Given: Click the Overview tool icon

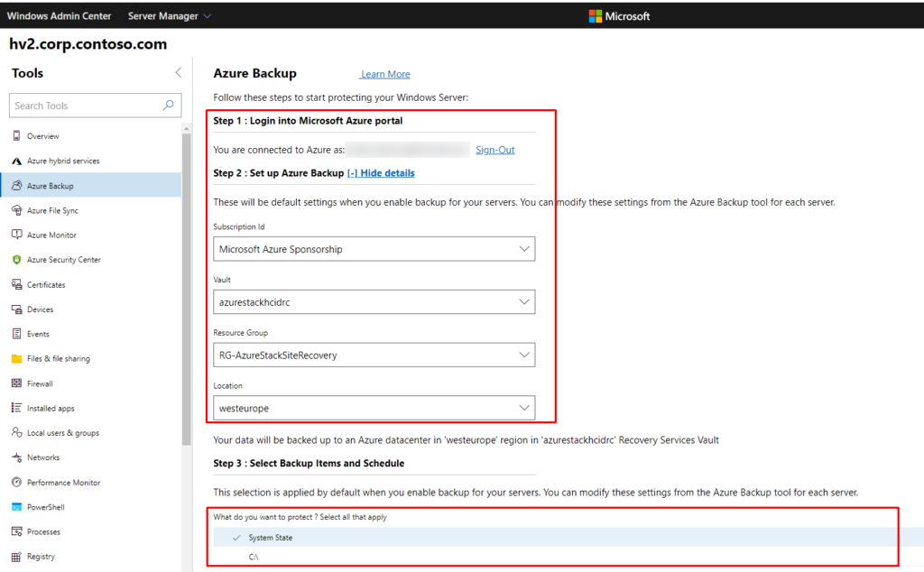Looking at the screenshot, I should click(x=16, y=135).
